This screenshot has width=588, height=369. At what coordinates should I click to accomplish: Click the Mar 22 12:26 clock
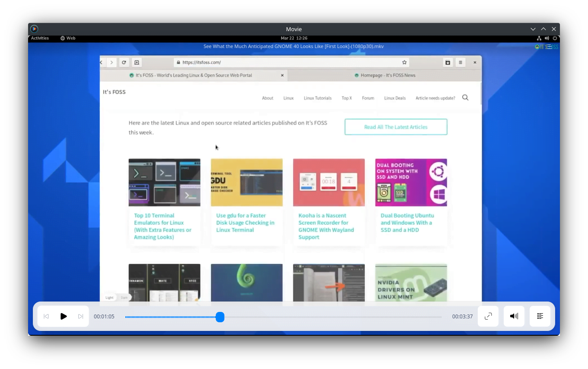294,38
